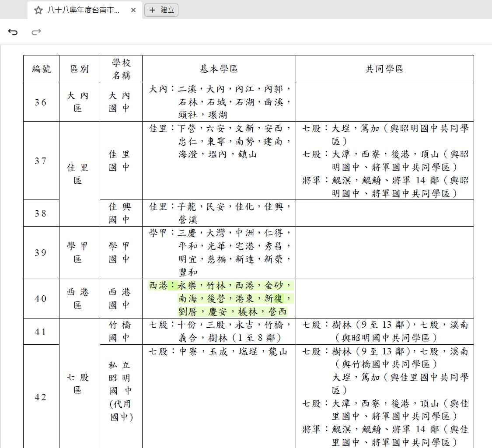Image resolution: width=492 pixels, height=448 pixels.
Task: Select the 基本學區 column header
Action: click(x=219, y=69)
